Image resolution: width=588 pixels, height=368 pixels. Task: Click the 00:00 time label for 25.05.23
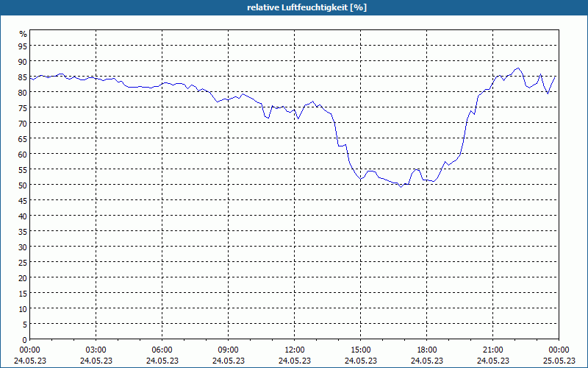tap(559, 350)
